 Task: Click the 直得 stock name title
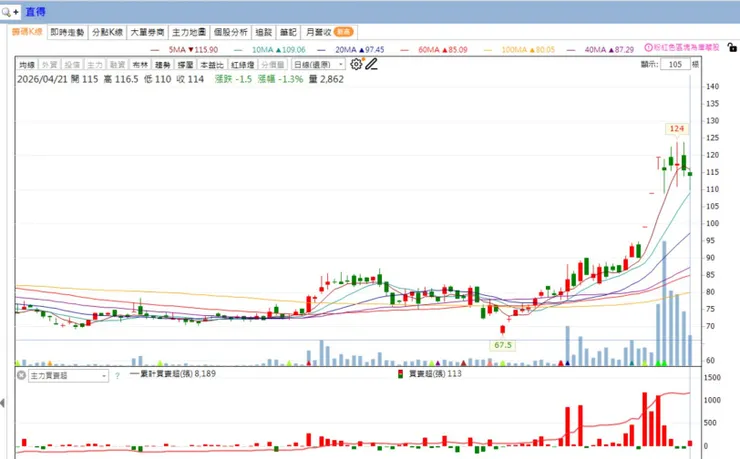point(35,11)
